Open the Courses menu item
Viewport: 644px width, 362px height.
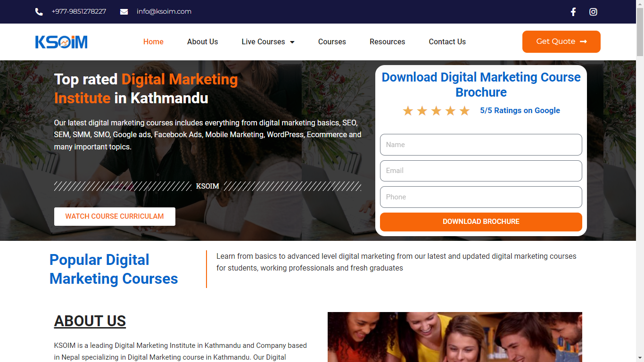[x=332, y=41]
